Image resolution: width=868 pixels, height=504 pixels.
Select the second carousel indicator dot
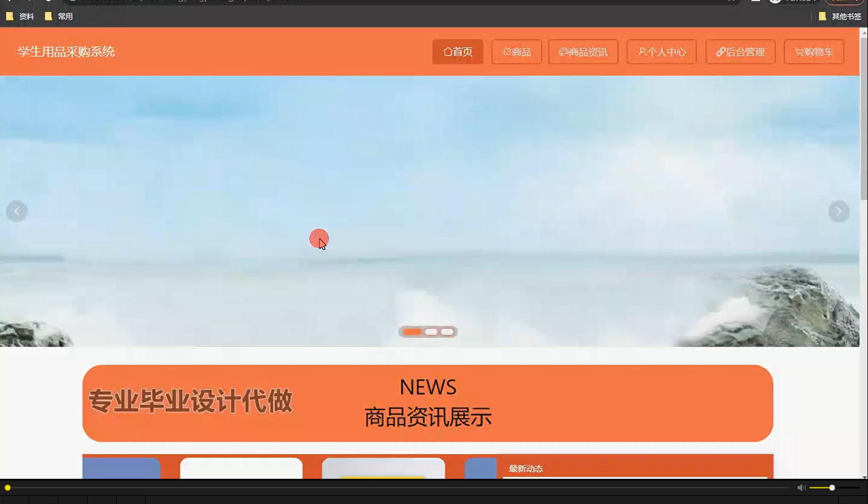[431, 332]
